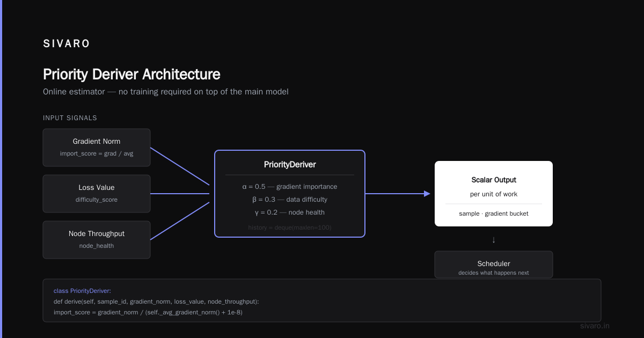This screenshot has height=338, width=644.
Task: Click the Online estimator subtitle text
Action: pyautogui.click(x=166, y=92)
